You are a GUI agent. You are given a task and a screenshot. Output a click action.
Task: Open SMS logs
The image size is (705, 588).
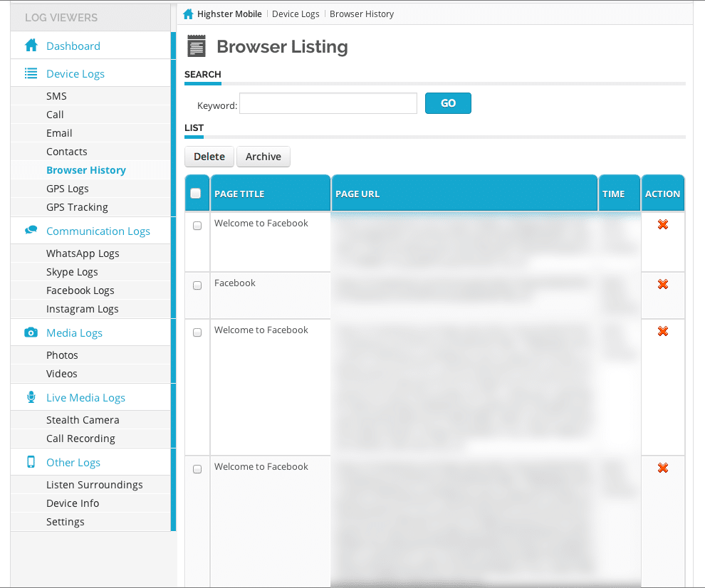point(56,96)
